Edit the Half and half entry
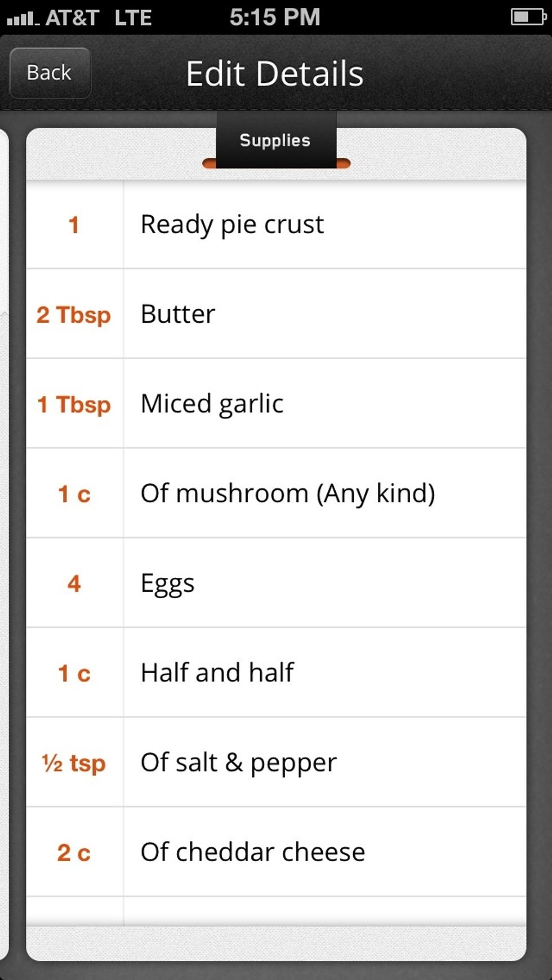The width and height of the screenshot is (552, 980). coord(217,672)
